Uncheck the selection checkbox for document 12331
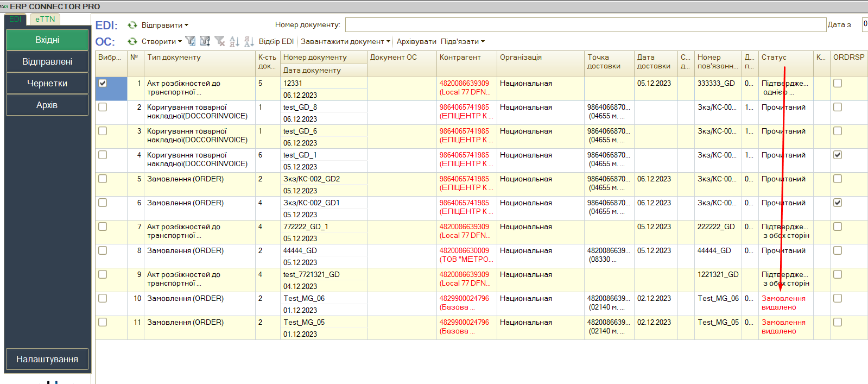This screenshot has width=868, height=384. (103, 83)
